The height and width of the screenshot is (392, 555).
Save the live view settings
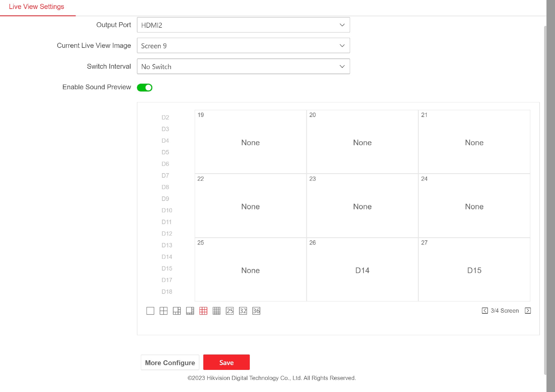226,363
